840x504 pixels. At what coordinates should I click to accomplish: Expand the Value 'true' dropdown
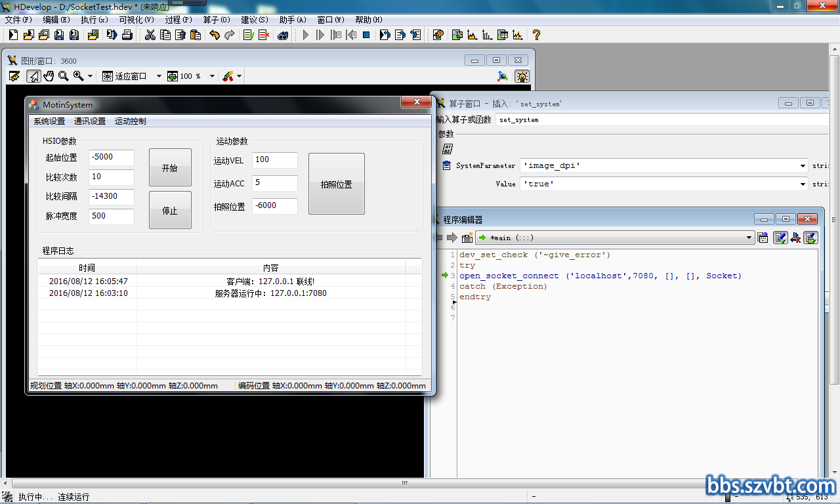[803, 184]
